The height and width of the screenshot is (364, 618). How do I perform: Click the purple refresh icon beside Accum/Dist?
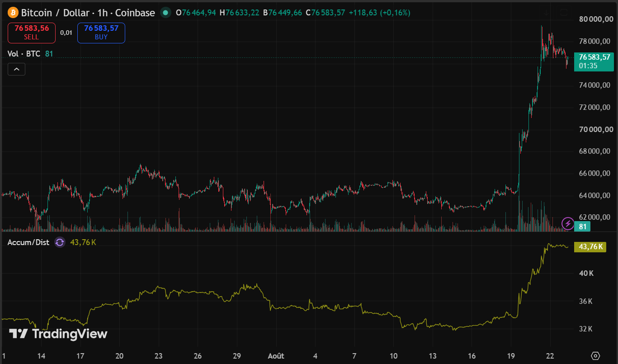click(60, 242)
